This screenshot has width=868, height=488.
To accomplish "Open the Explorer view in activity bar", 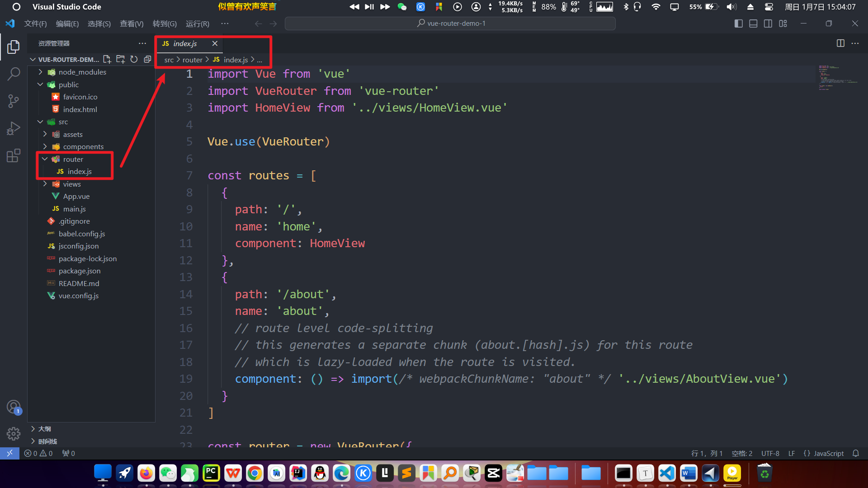I will click(14, 47).
